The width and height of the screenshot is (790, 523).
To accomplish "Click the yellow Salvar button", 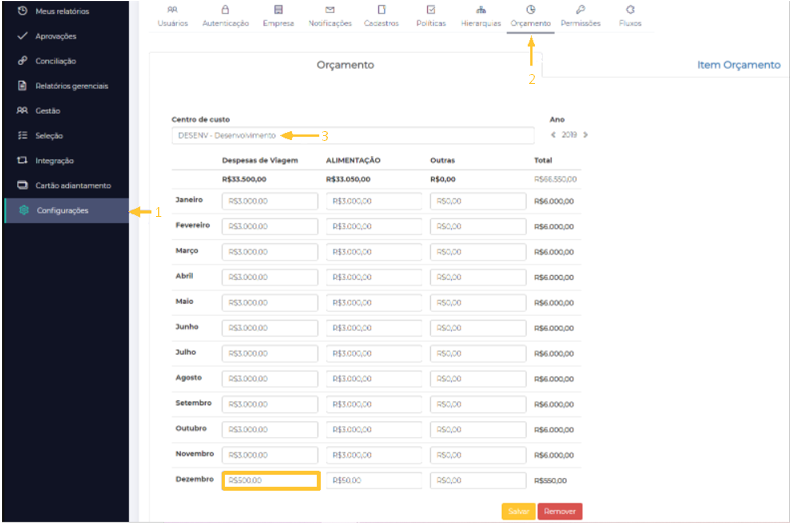I will (518, 511).
